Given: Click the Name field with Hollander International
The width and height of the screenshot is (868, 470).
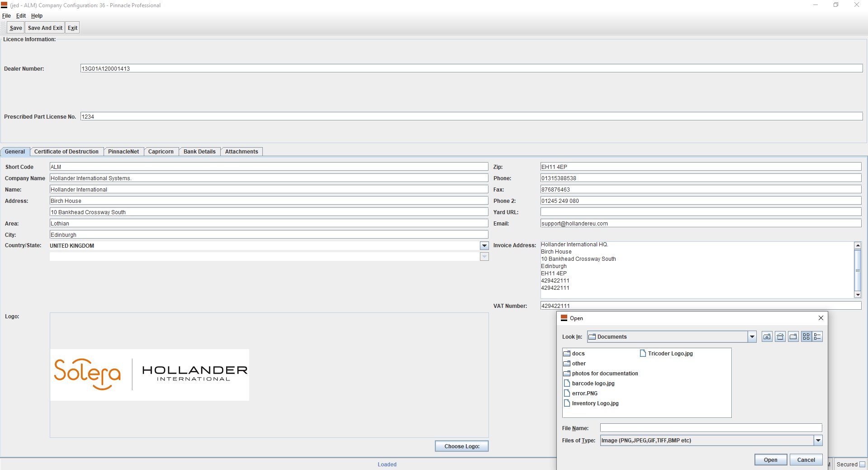Looking at the screenshot, I should (269, 189).
